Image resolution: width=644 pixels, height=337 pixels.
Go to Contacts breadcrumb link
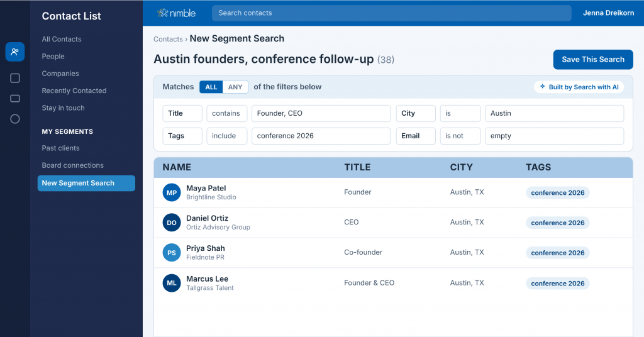[x=168, y=39]
